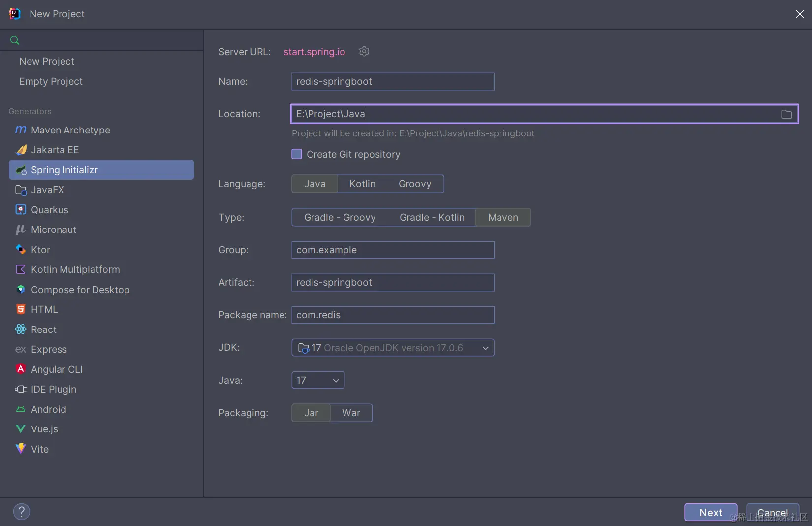The height and width of the screenshot is (526, 812).
Task: Click the Location input field
Action: 544,114
